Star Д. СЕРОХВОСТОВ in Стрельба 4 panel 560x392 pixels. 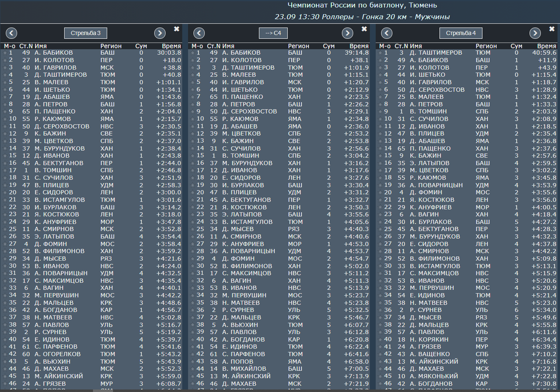[x=380, y=90]
